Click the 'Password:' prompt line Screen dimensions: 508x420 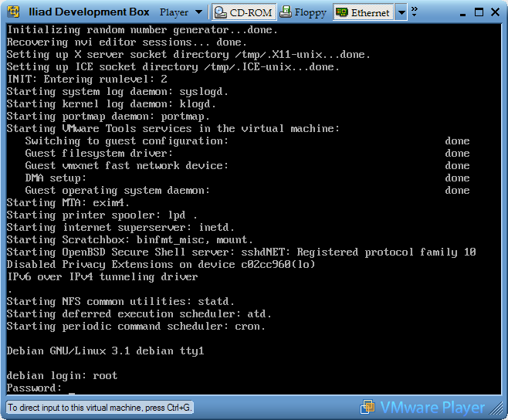(x=34, y=388)
